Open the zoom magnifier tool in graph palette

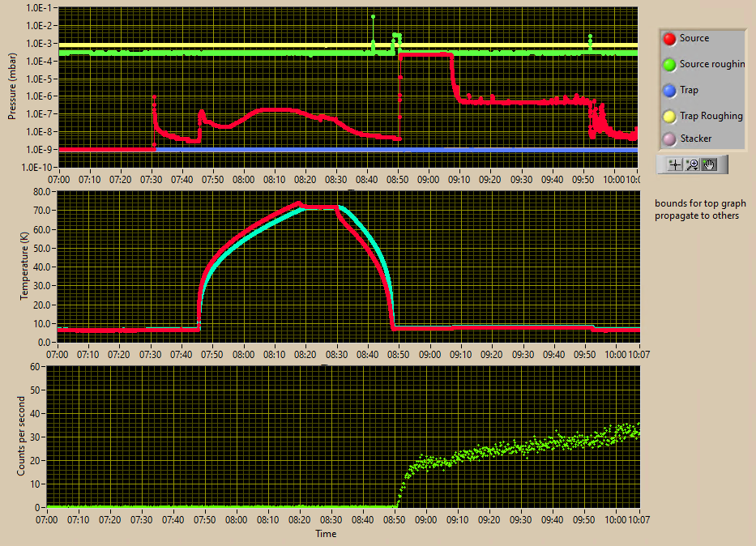click(692, 164)
